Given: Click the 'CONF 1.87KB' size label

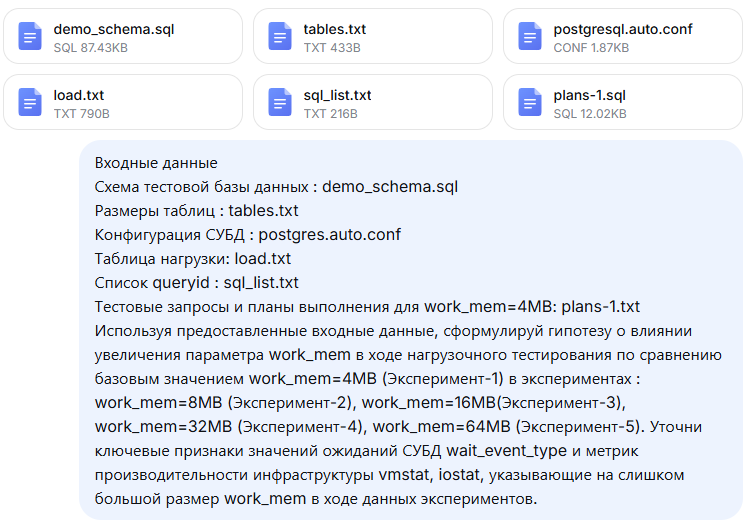Looking at the screenshot, I should (x=591, y=48).
